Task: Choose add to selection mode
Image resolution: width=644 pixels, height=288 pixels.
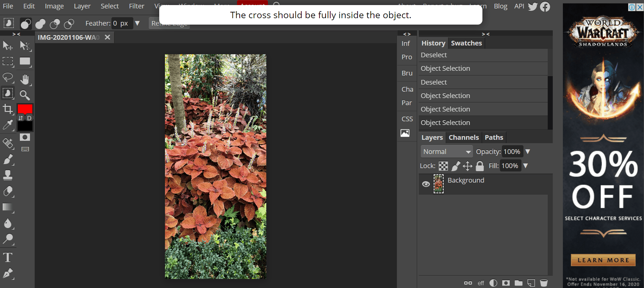Action: tap(40, 24)
